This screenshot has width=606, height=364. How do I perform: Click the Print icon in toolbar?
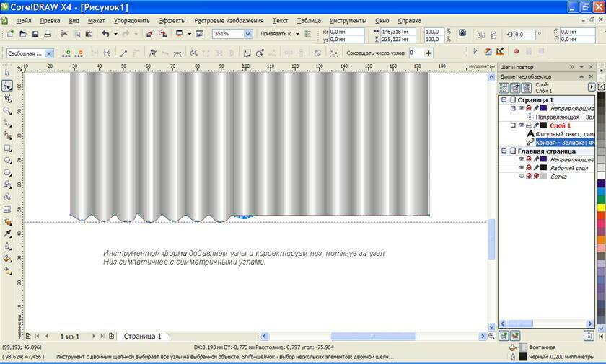[47, 34]
